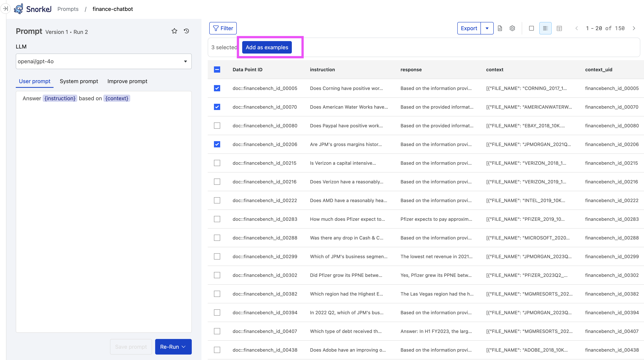Click '1 - 20 of 150' pagination text
Screen dimensions: 644x360
click(x=605, y=28)
